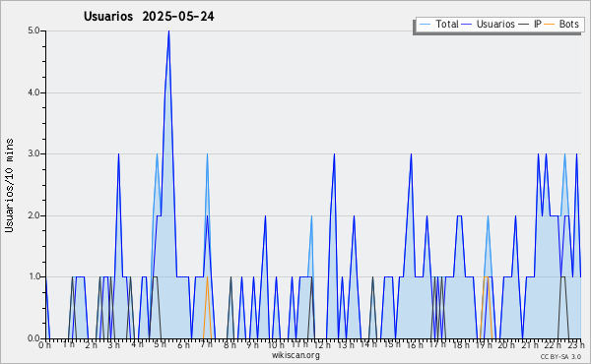Click the chart title 'Usuarios 2025-05-24'
This screenshot has width=591, height=364.
click(x=149, y=17)
